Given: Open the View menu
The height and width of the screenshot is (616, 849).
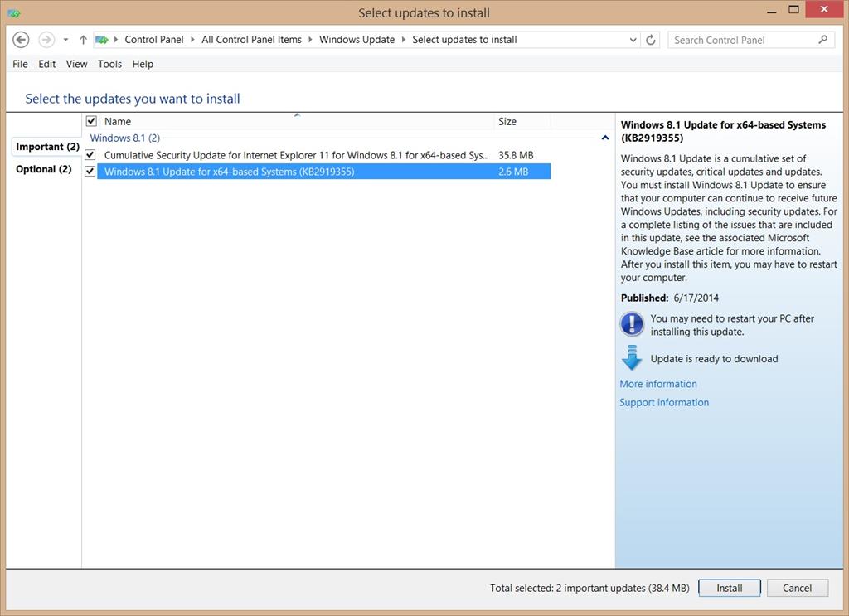Looking at the screenshot, I should (x=76, y=64).
